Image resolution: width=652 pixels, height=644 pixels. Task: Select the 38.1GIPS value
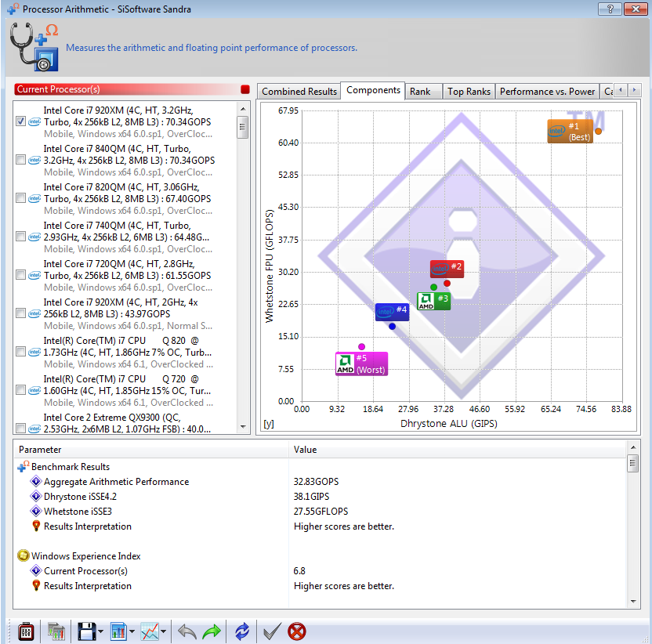pos(311,497)
